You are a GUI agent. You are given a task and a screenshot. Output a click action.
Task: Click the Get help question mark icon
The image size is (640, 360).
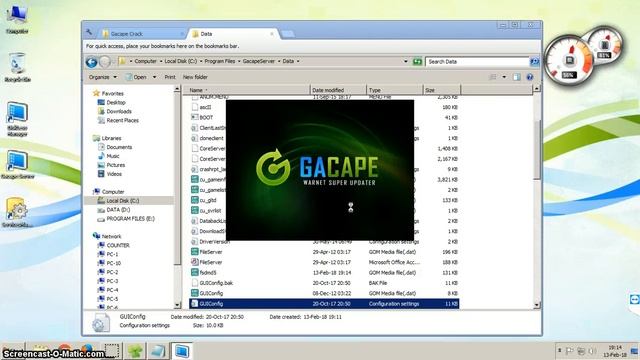tap(529, 77)
